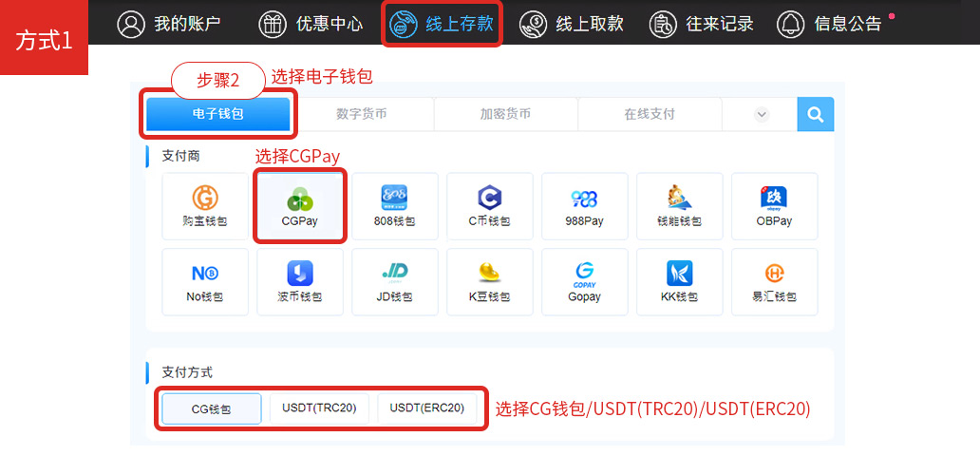Open 线上取款 menu label
Viewport: 980px width, 456px height.
(x=590, y=25)
